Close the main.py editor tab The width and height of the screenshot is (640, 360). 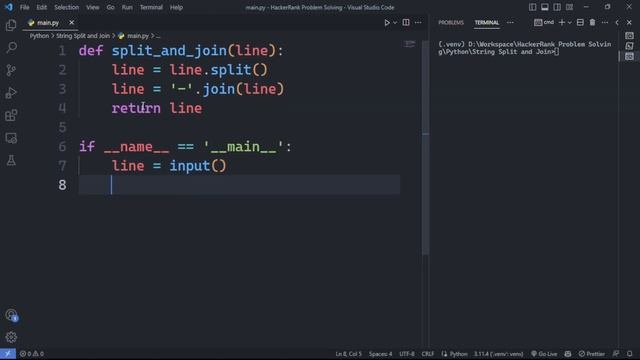tap(71, 23)
